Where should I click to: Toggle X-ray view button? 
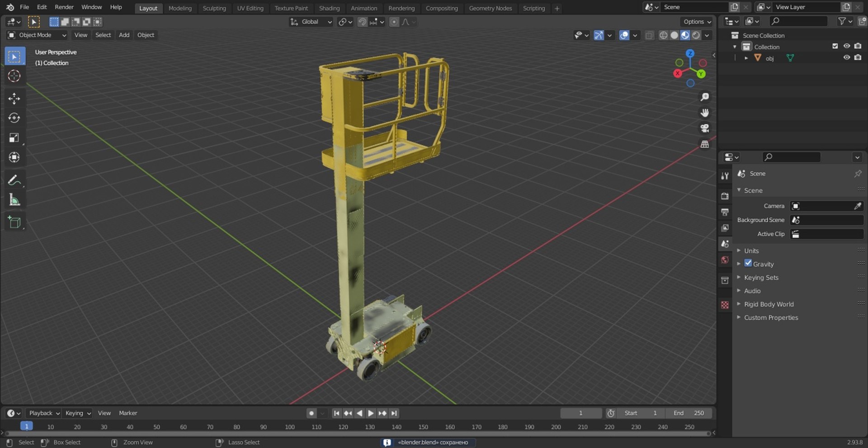(x=649, y=35)
